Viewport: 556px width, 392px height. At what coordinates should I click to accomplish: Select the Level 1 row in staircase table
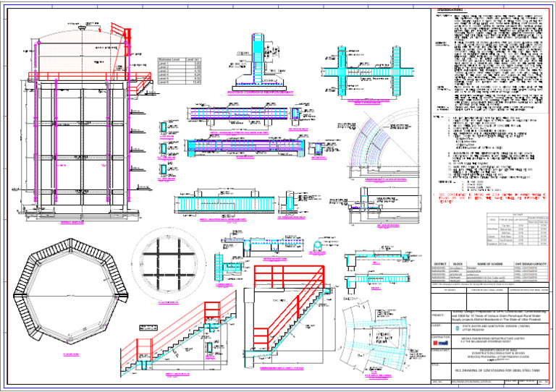coord(180,64)
